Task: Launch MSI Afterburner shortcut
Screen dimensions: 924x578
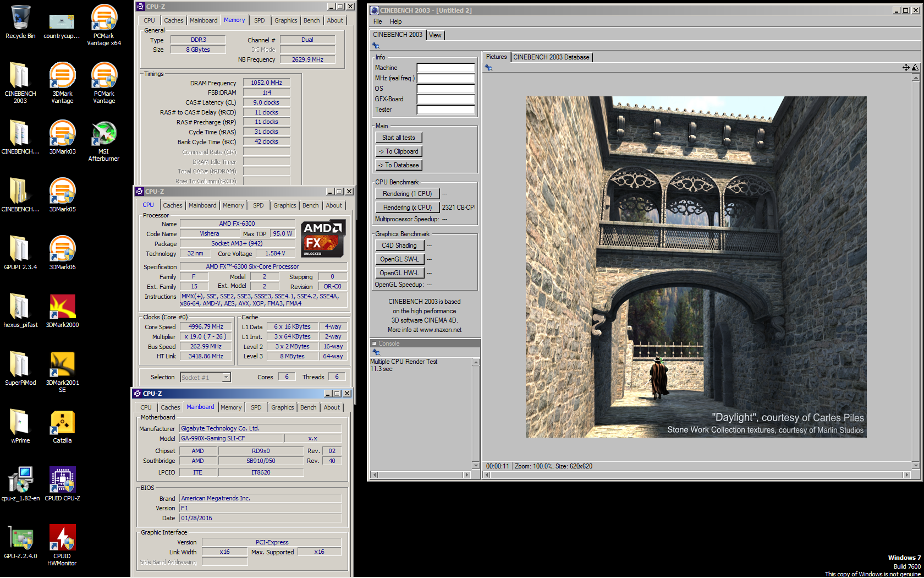Action: coord(104,140)
